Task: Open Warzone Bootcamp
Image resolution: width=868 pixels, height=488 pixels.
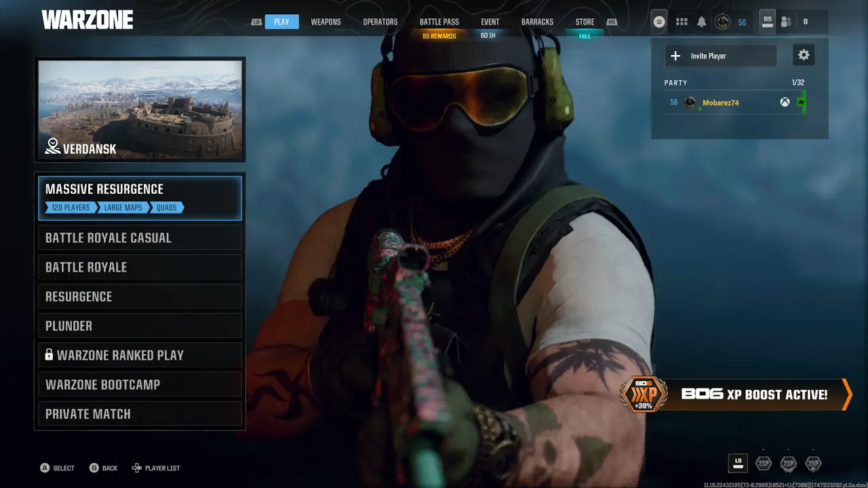Action: 140,384
